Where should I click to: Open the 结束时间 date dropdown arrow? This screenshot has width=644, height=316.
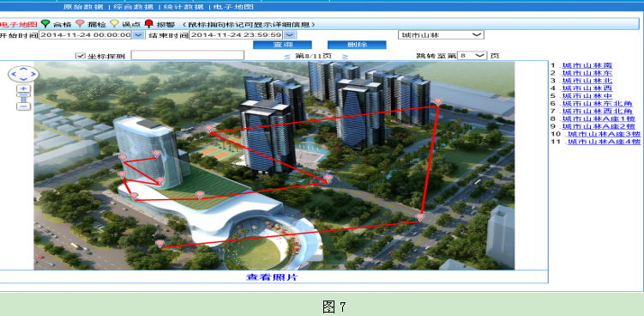[290, 35]
